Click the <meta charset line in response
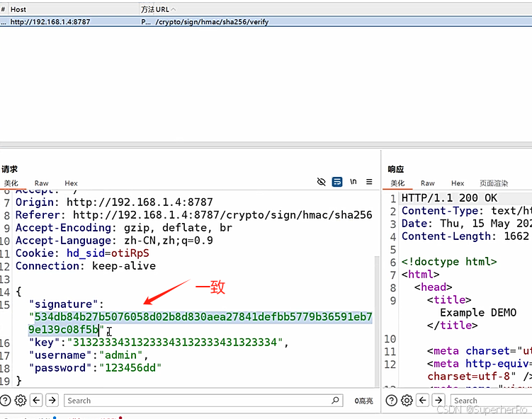532x419 pixels. click(480, 350)
